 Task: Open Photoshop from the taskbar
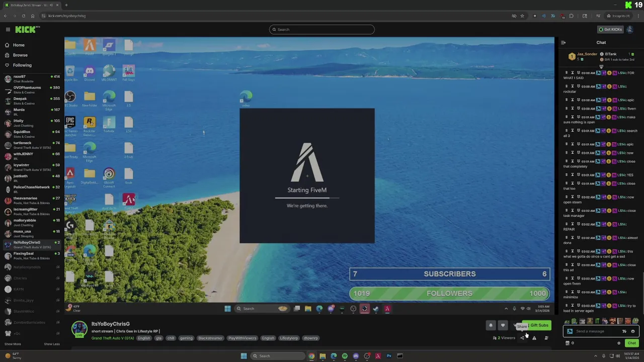[x=389, y=356]
